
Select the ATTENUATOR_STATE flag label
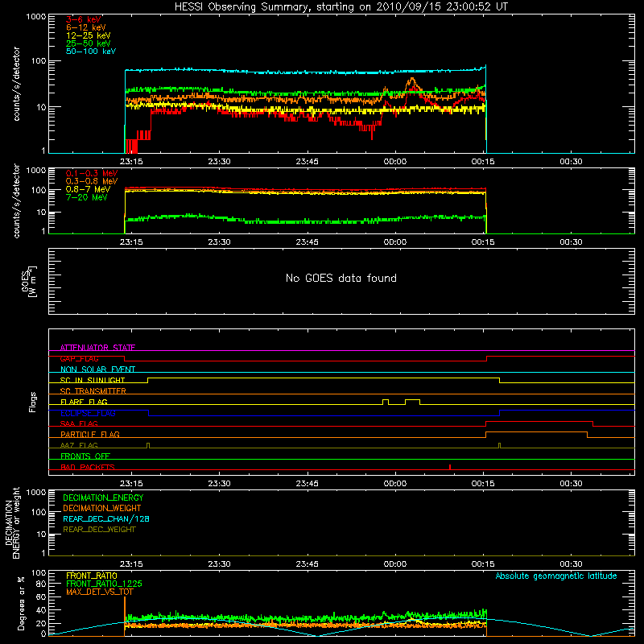[97, 348]
